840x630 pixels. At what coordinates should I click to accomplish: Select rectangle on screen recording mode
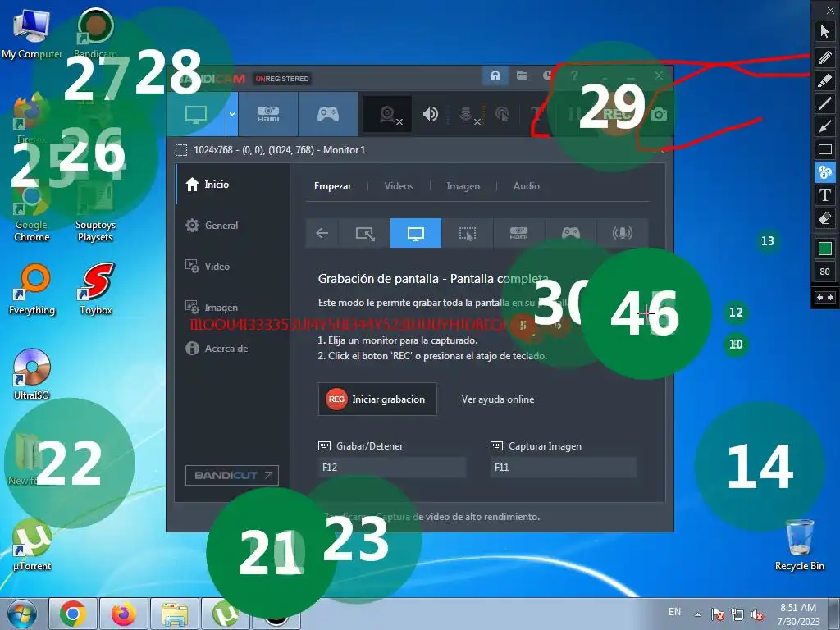[x=365, y=233]
